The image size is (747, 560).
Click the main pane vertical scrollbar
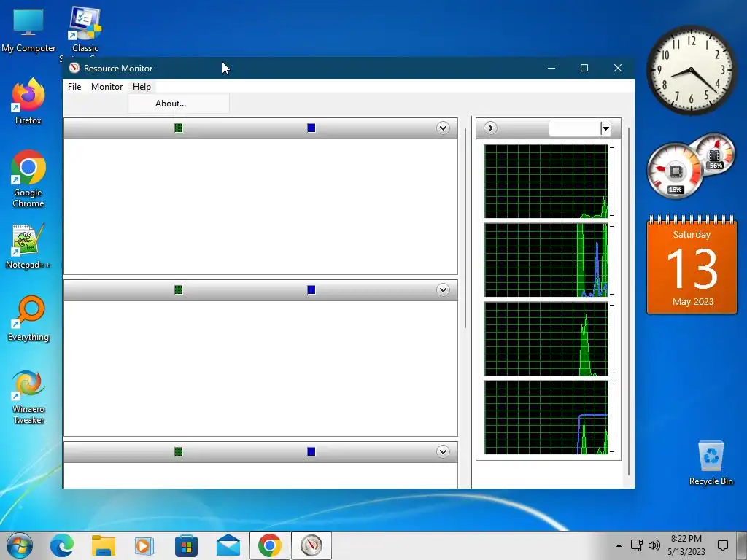465,228
